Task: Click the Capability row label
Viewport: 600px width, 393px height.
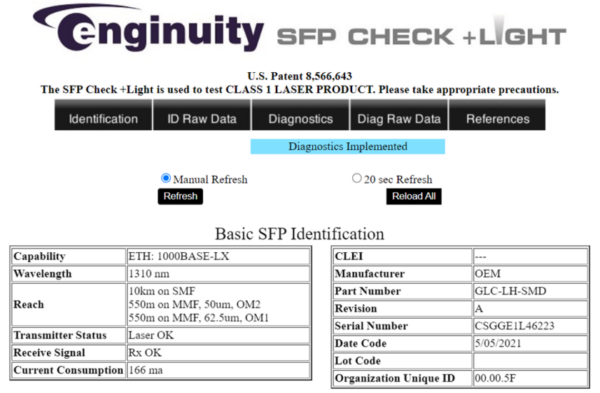Action: point(39,256)
